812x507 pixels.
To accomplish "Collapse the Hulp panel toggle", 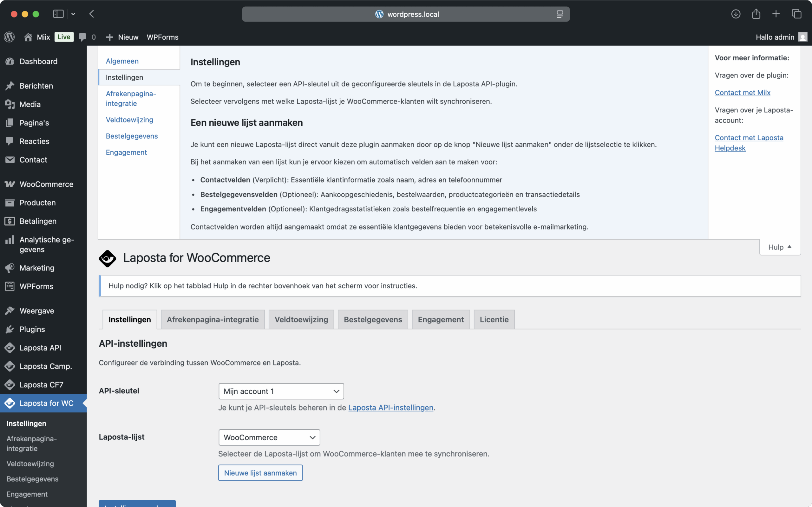I will 780,247.
